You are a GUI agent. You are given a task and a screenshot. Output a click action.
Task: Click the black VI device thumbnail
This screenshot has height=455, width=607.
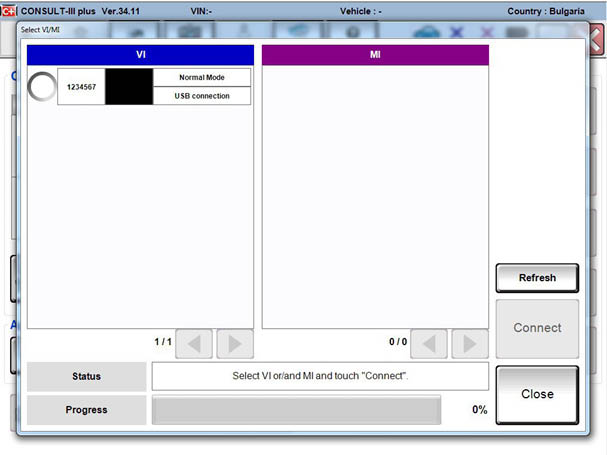coord(129,87)
